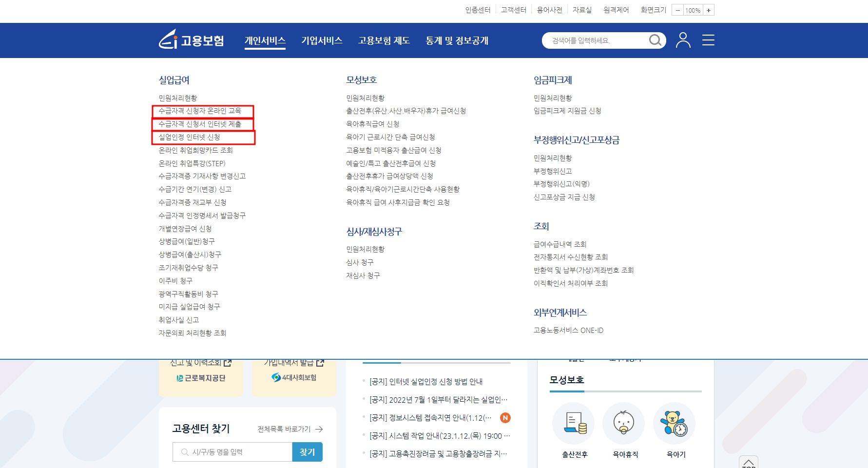Image resolution: width=868 pixels, height=468 pixels.
Task: Open 온라인 취업희망카드 조회
Action: [x=196, y=150]
